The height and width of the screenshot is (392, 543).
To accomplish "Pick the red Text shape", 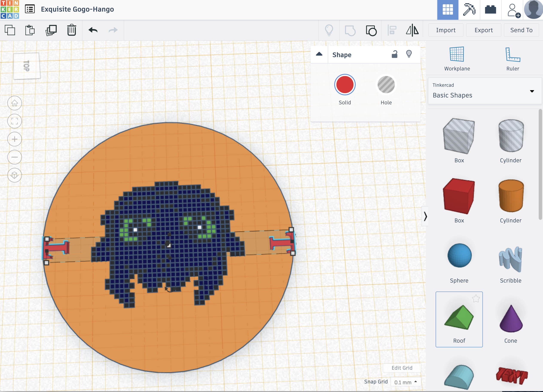I will [x=512, y=376].
